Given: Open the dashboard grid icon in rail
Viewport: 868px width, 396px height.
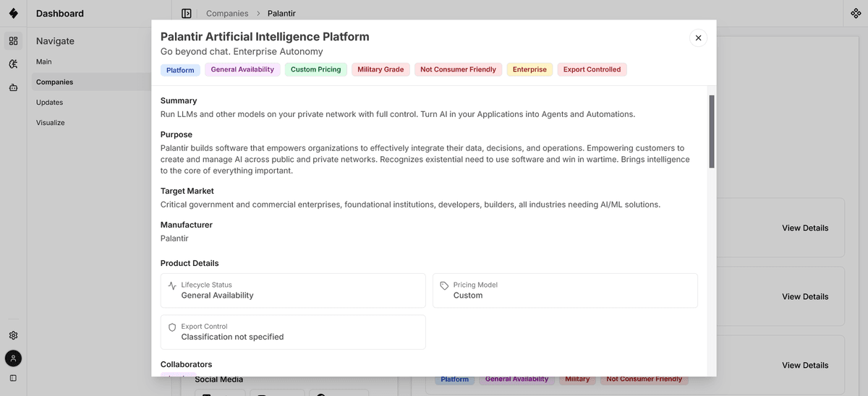Looking at the screenshot, I should [x=13, y=40].
